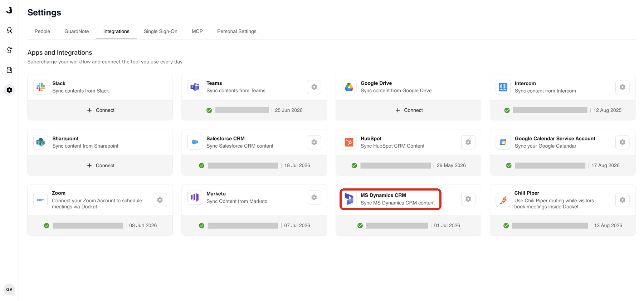Connect the Sharepoint integration
The width and height of the screenshot is (644, 301).
click(x=101, y=166)
